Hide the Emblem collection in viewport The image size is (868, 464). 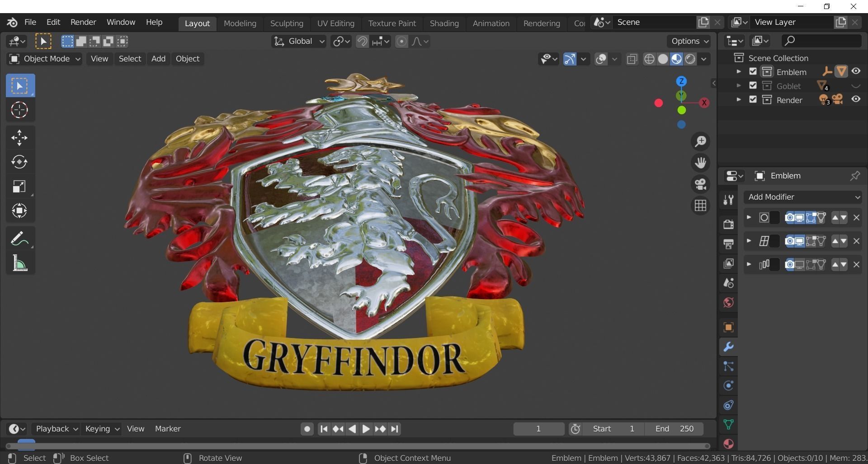click(856, 71)
